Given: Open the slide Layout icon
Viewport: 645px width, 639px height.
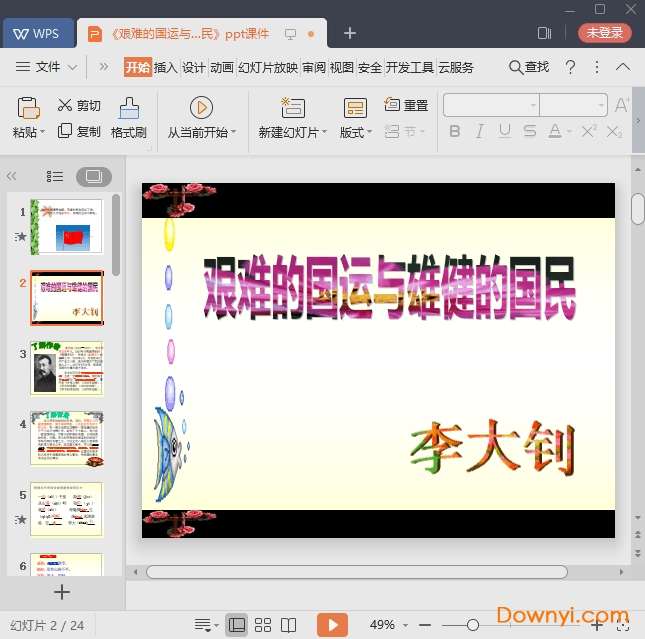Looking at the screenshot, I should click(x=355, y=108).
